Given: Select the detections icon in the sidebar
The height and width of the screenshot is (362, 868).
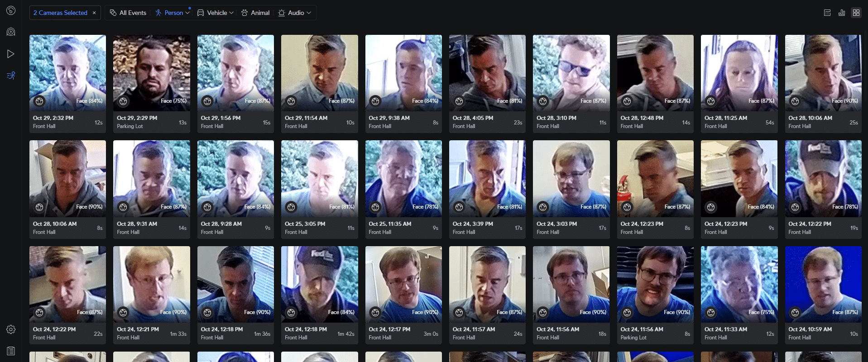Looking at the screenshot, I should point(11,76).
